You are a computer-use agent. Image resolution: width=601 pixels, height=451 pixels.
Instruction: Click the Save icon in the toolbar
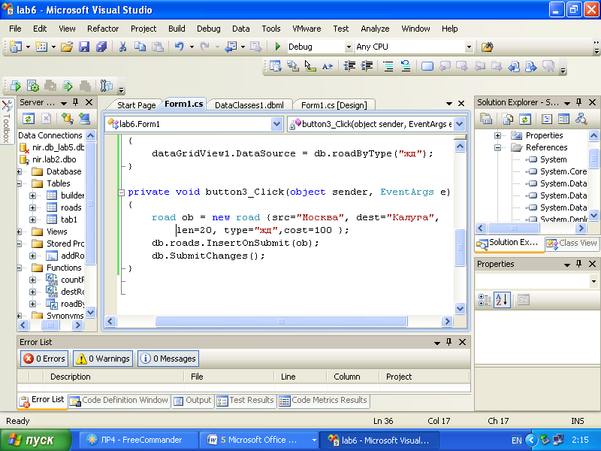tap(82, 47)
